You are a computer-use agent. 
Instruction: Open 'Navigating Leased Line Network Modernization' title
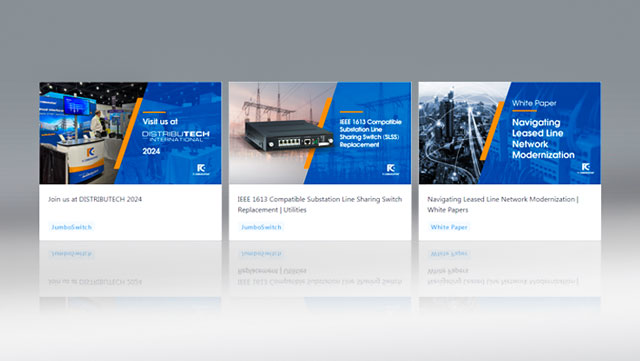pyautogui.click(x=502, y=205)
